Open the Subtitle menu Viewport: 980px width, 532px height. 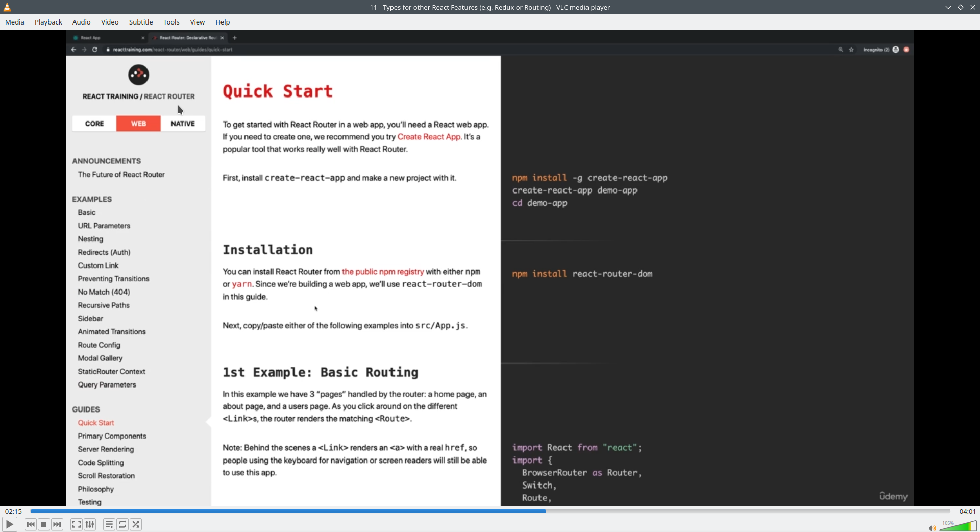[x=141, y=22]
